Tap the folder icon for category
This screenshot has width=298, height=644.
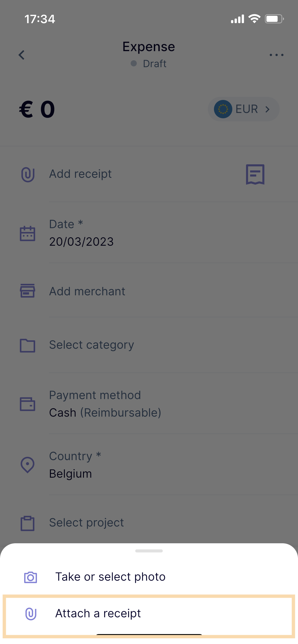[28, 345]
